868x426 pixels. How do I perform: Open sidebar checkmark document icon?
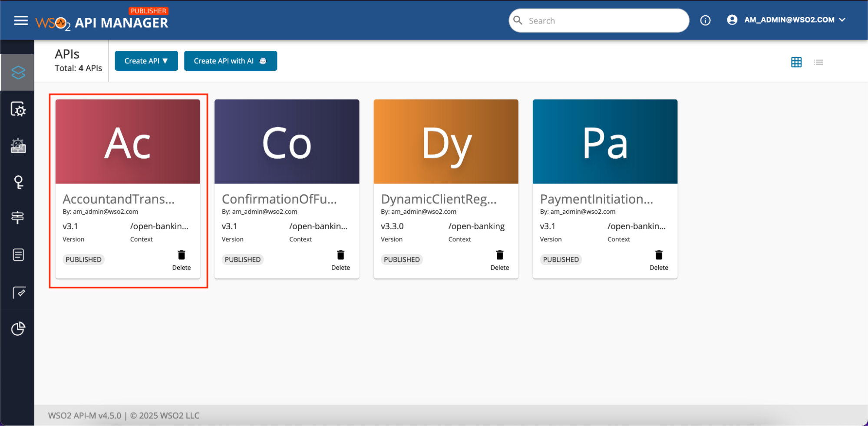[19, 292]
